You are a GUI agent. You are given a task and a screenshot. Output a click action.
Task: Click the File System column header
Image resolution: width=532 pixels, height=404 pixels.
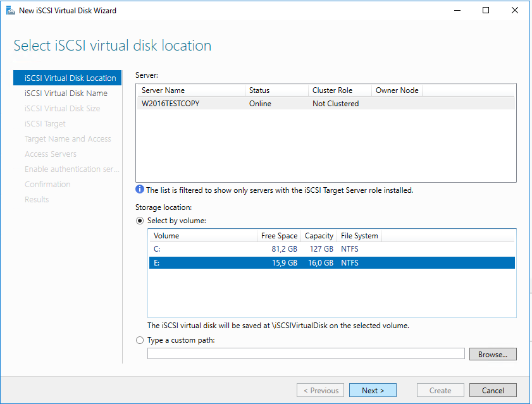[359, 236]
